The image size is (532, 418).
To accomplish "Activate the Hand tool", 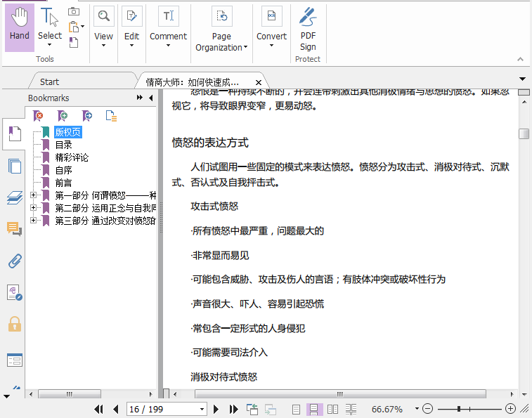I will click(x=20, y=27).
